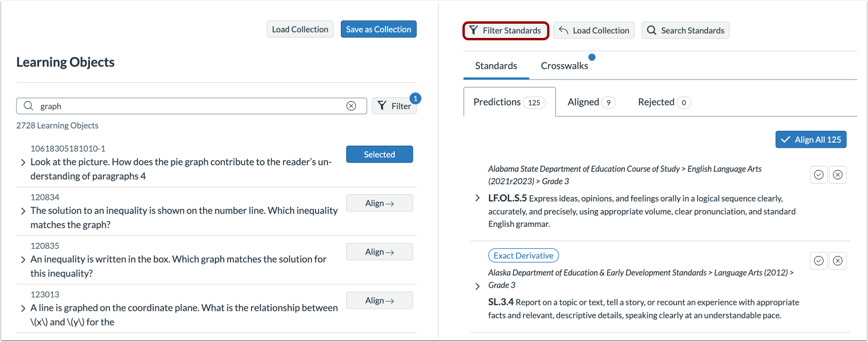Expand the SL.3.4 standard details

478,286
